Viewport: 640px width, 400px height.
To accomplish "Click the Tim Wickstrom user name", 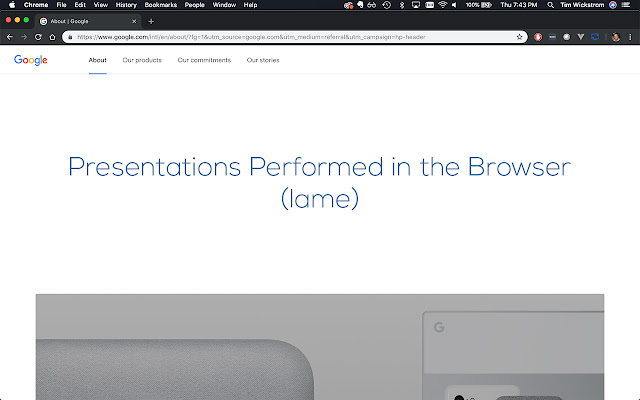I will (582, 5).
